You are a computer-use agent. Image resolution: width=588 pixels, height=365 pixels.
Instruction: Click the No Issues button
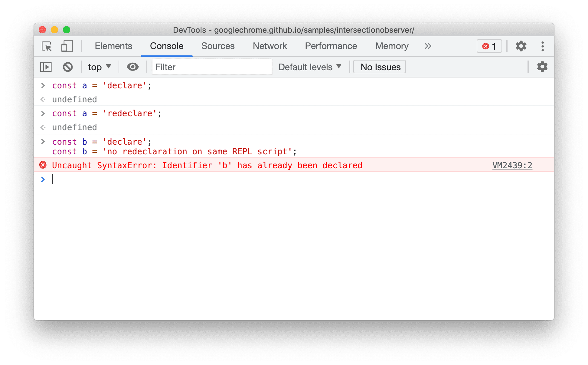click(x=380, y=67)
